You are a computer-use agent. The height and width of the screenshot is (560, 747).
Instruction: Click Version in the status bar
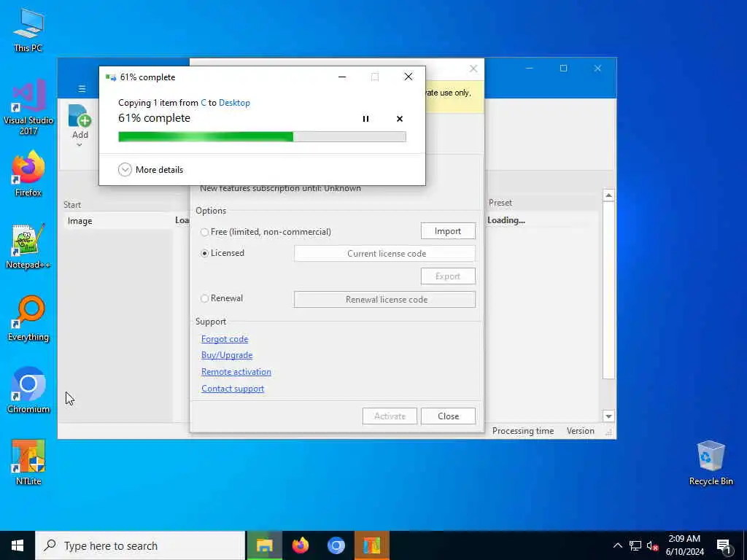580,431
